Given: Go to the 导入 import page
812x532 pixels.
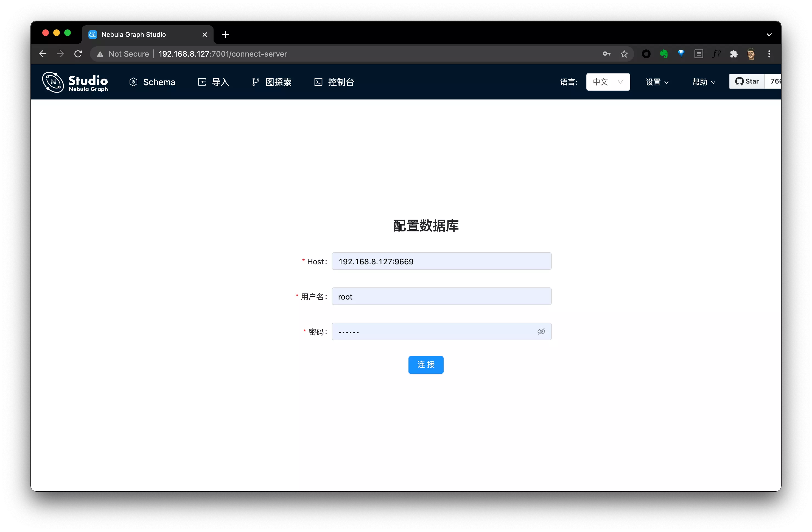Looking at the screenshot, I should pos(214,82).
